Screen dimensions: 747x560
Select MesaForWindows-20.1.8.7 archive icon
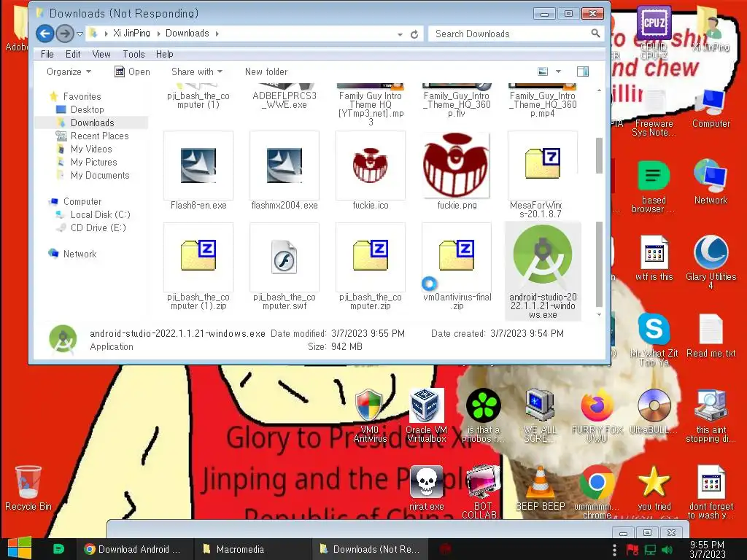click(543, 163)
